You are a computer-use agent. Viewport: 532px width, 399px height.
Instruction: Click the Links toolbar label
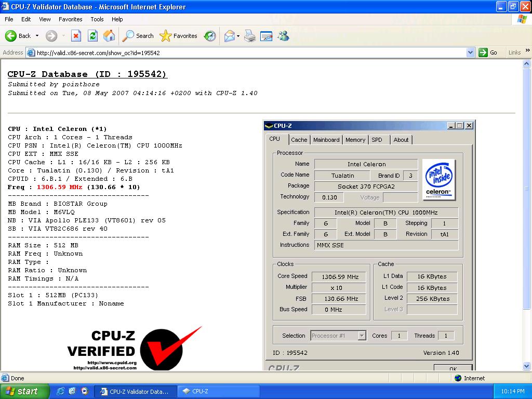pyautogui.click(x=514, y=52)
